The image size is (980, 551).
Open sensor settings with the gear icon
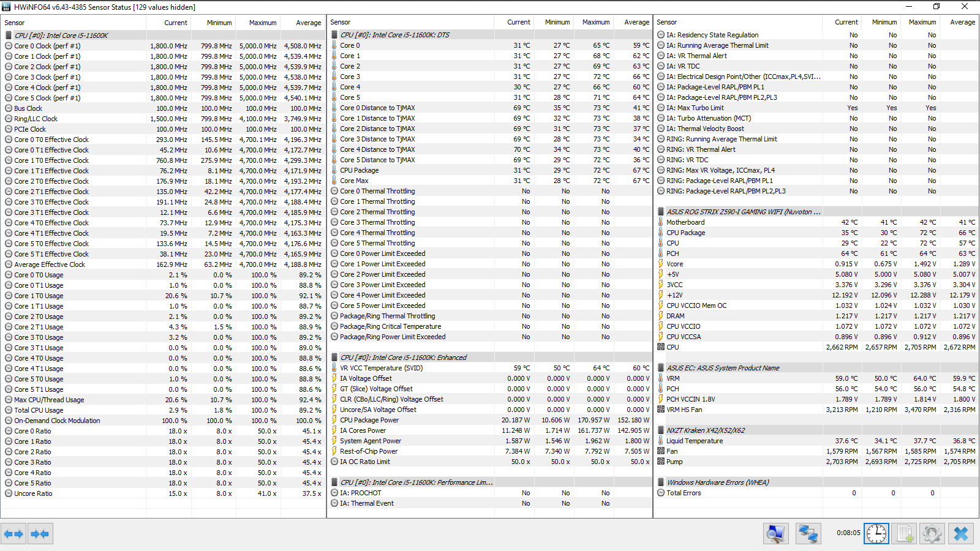tap(932, 534)
